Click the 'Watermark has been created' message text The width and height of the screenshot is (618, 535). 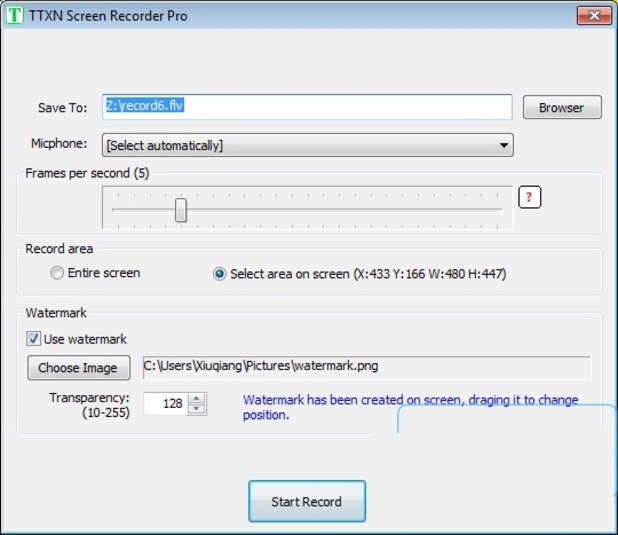tap(410, 407)
